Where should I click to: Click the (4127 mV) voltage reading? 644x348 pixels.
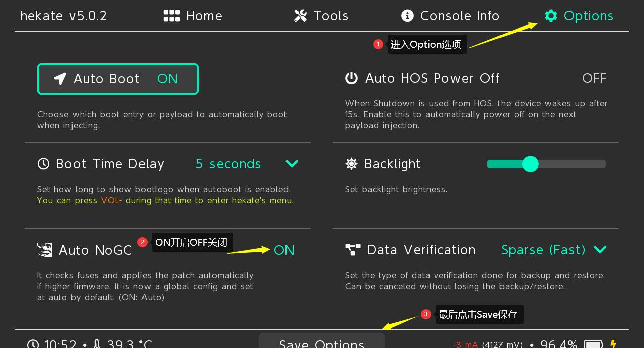coord(503,345)
